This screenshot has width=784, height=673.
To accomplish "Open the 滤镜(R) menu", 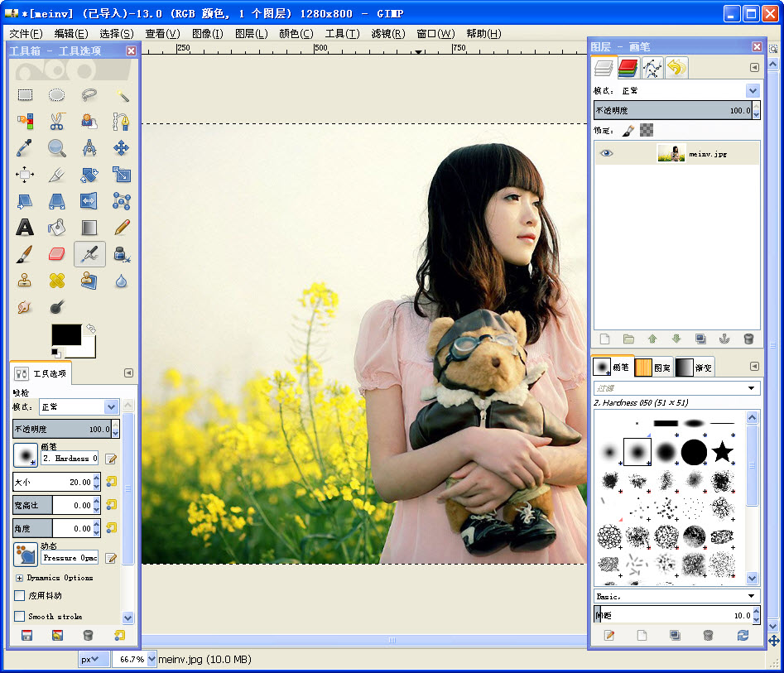I will point(387,33).
